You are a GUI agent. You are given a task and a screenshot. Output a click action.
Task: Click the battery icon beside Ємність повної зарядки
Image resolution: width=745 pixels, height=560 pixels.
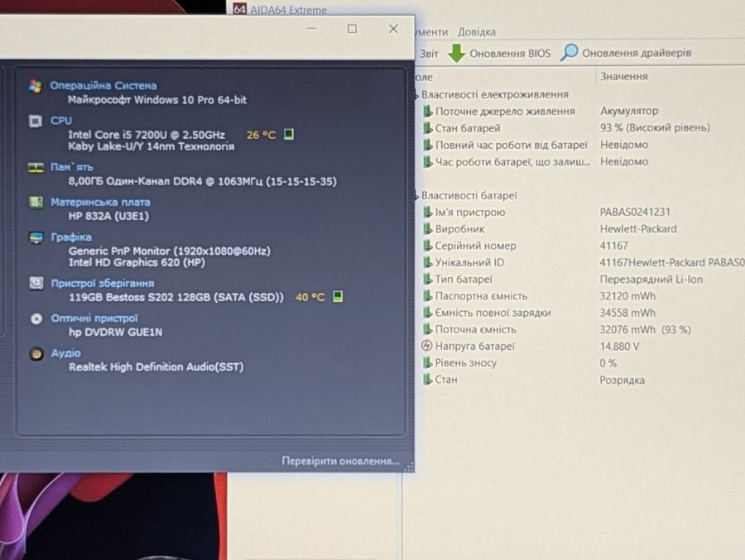[427, 313]
